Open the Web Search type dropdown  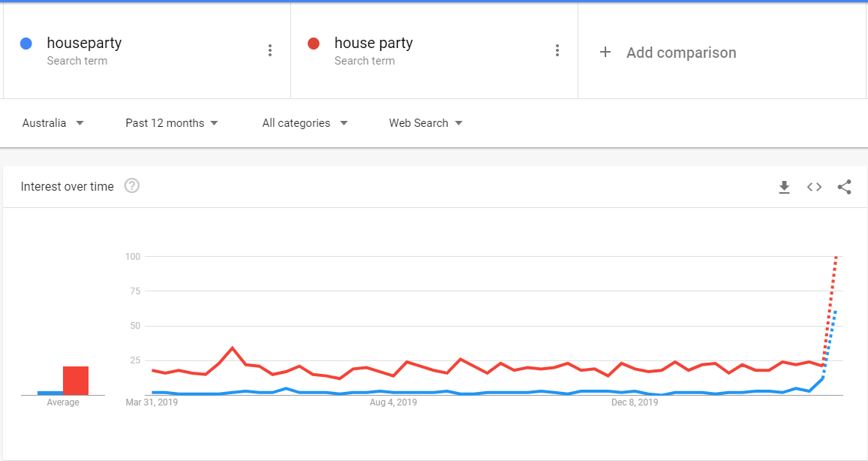(425, 123)
